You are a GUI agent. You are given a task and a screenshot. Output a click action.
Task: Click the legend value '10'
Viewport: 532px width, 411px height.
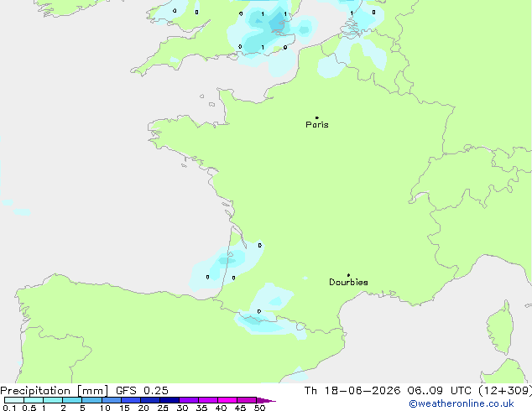click(105, 408)
